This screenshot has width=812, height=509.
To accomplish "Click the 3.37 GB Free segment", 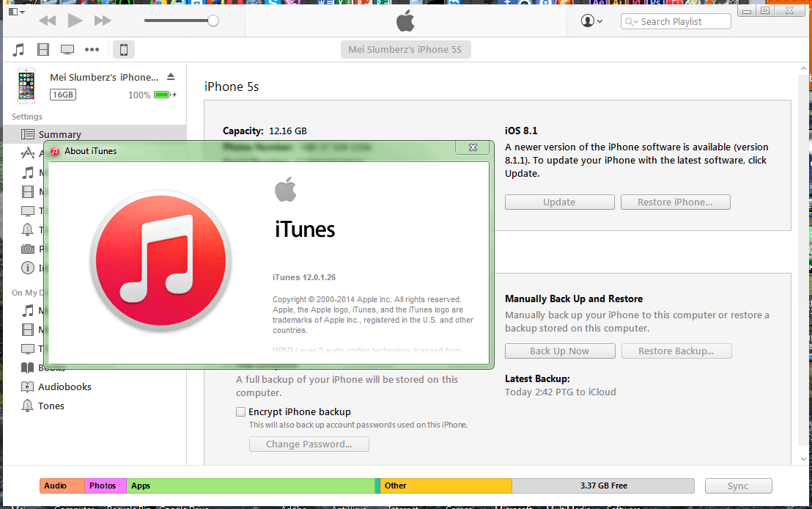I will [x=603, y=486].
